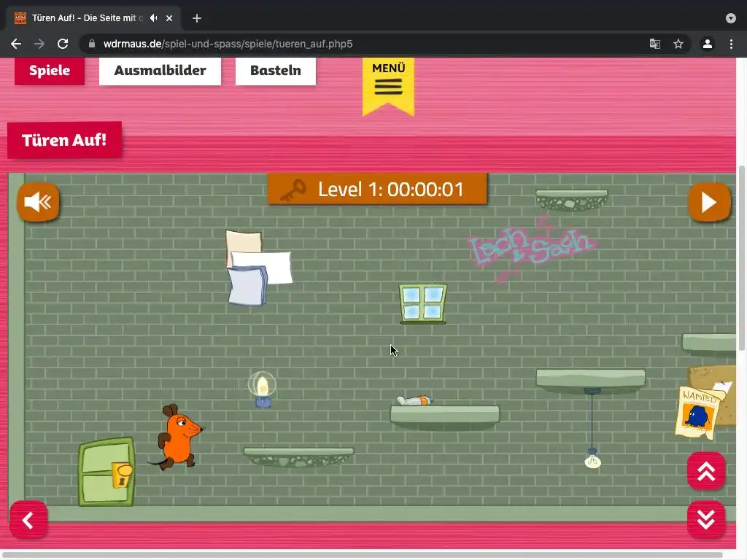Open the Ausmalbilder tab
Screen dimensions: 747x560
point(160,71)
